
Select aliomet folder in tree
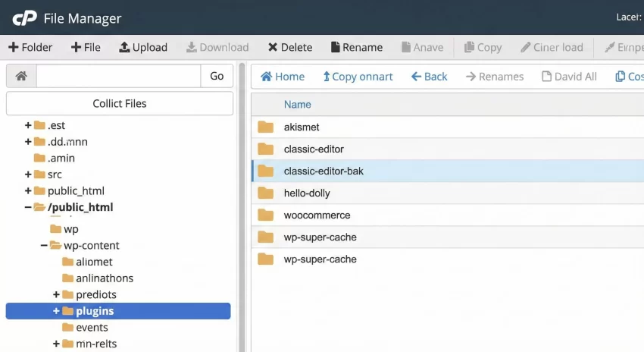(94, 262)
